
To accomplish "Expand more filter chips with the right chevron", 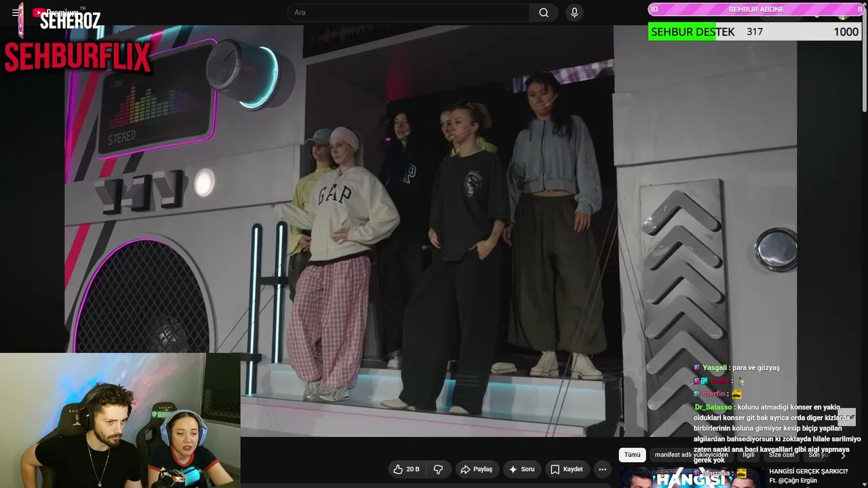I will point(843,455).
